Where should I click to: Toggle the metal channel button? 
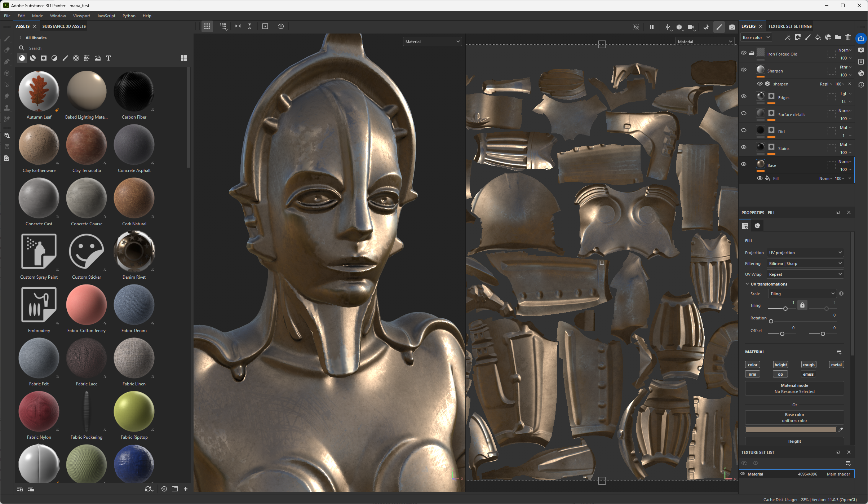(836, 365)
